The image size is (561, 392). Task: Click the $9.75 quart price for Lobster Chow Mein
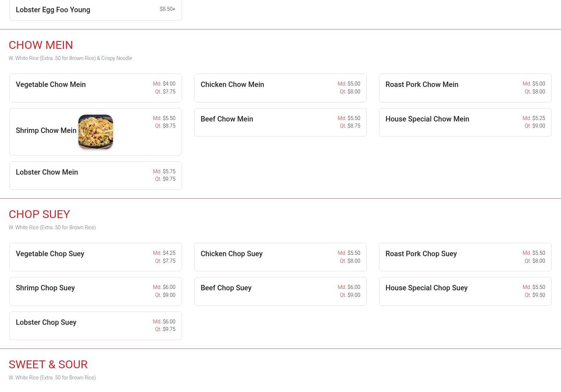[169, 179]
